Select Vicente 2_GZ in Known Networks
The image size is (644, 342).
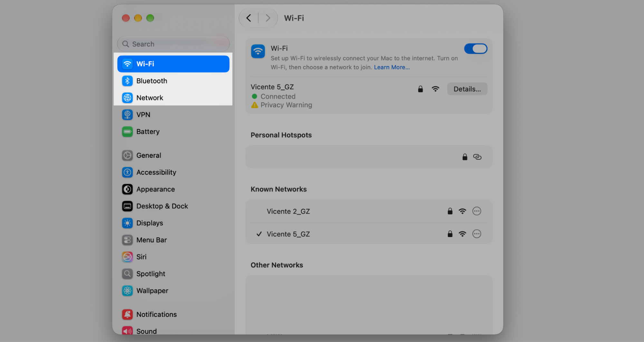369,211
